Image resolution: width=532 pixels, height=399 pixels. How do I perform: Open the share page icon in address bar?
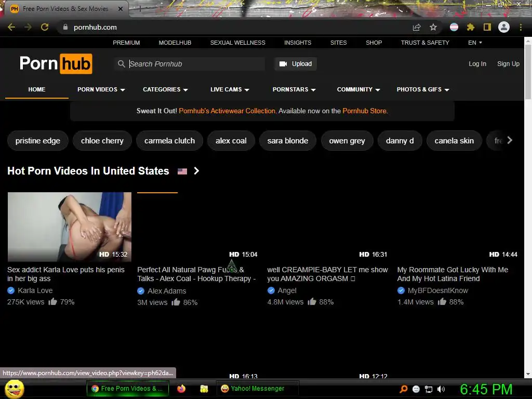417,27
